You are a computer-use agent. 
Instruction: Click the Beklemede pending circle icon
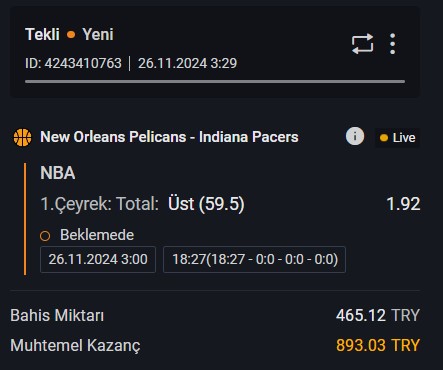pos(45,236)
